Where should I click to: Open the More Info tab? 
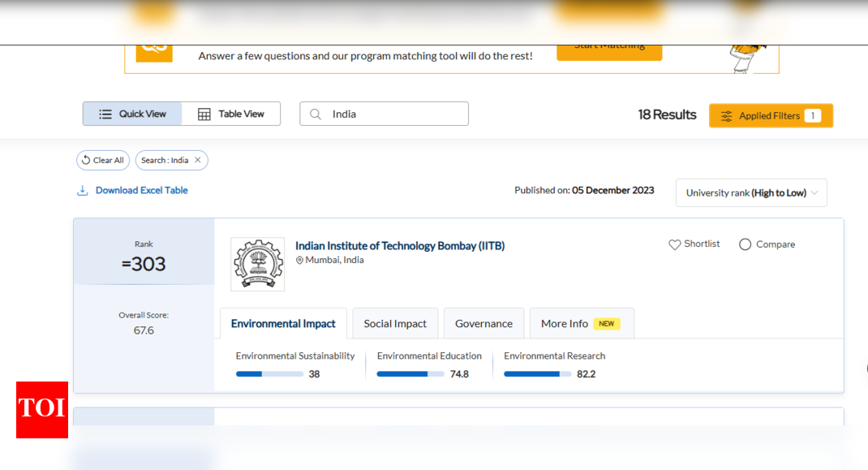(x=582, y=324)
